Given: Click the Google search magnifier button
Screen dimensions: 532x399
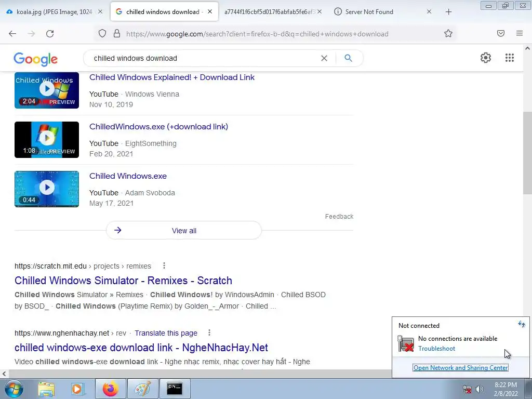Looking at the screenshot, I should coord(348,58).
